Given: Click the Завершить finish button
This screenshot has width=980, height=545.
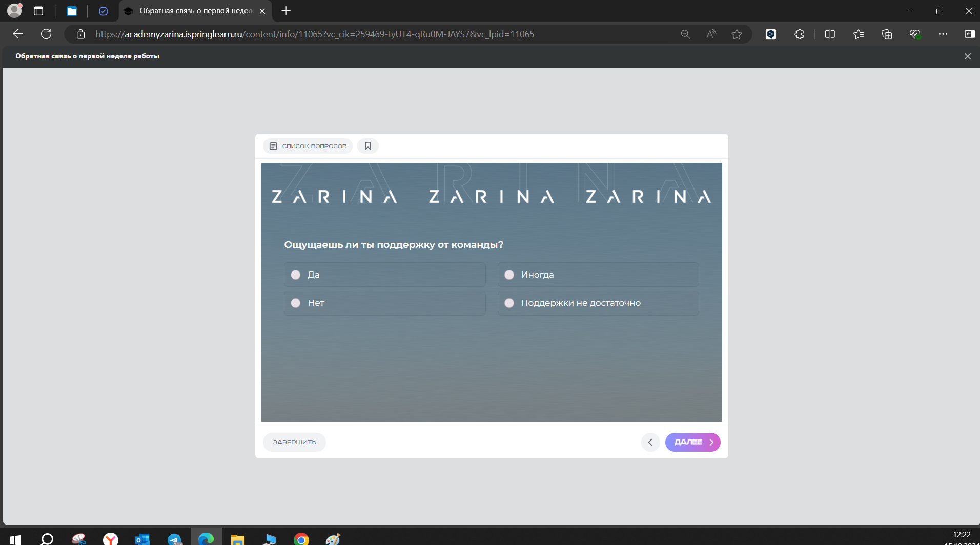Looking at the screenshot, I should tap(294, 442).
